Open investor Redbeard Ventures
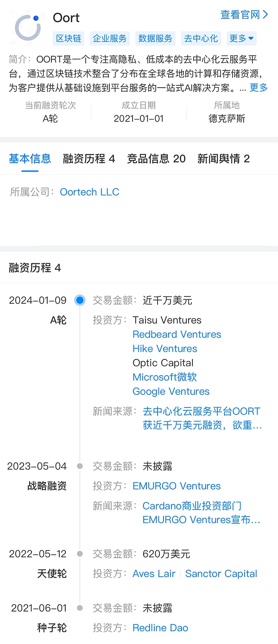Viewport: 278px width, 644px height. pyautogui.click(x=177, y=334)
